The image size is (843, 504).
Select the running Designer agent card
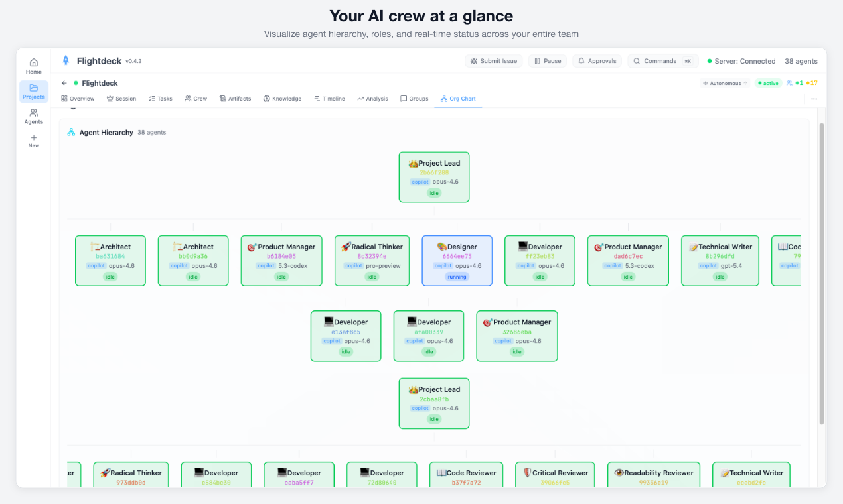pyautogui.click(x=457, y=261)
